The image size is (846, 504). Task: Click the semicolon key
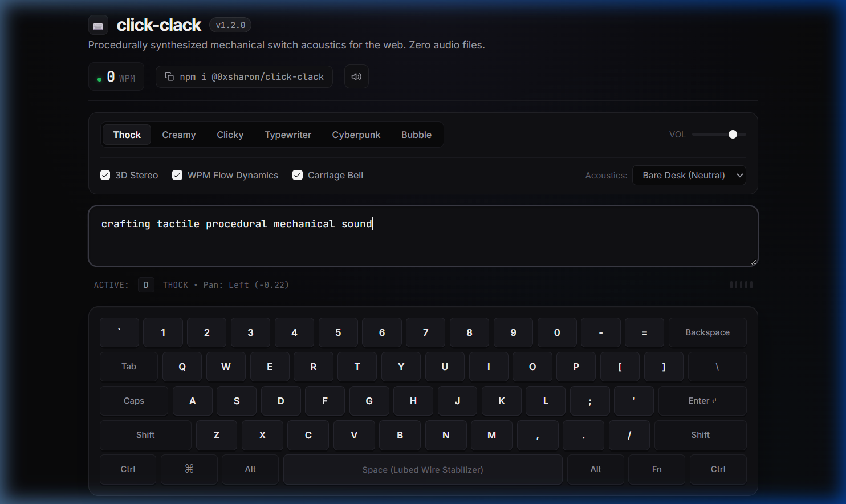590,401
